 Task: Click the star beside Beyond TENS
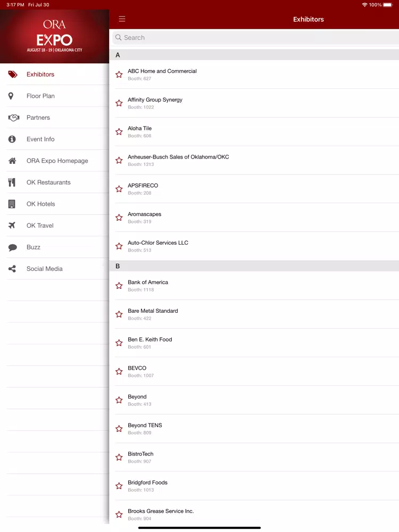tap(119, 428)
